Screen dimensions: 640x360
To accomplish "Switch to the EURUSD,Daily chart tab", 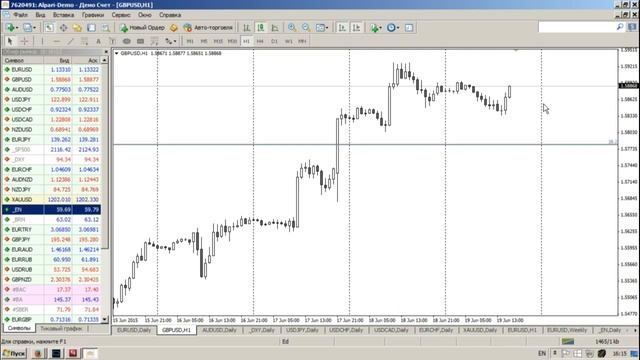I will click(134, 330).
